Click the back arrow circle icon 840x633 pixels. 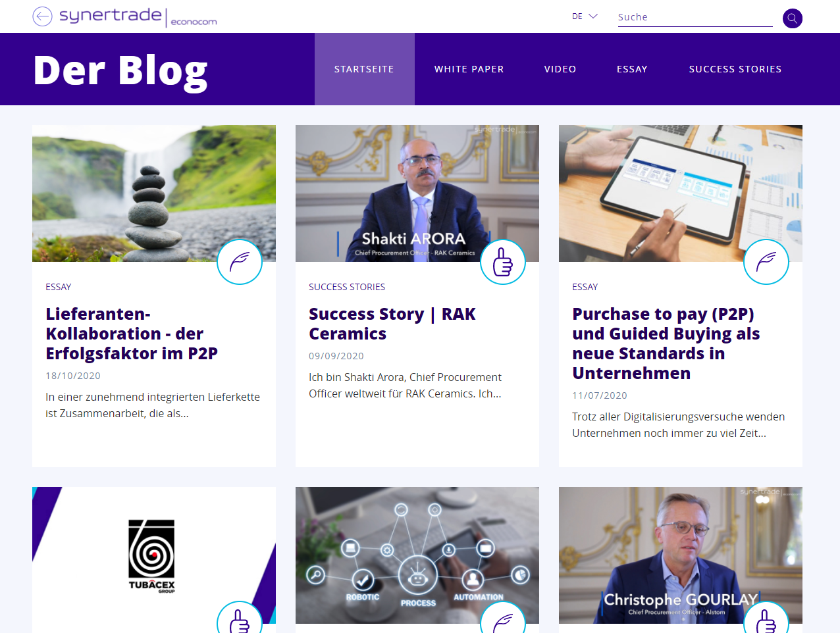point(42,16)
